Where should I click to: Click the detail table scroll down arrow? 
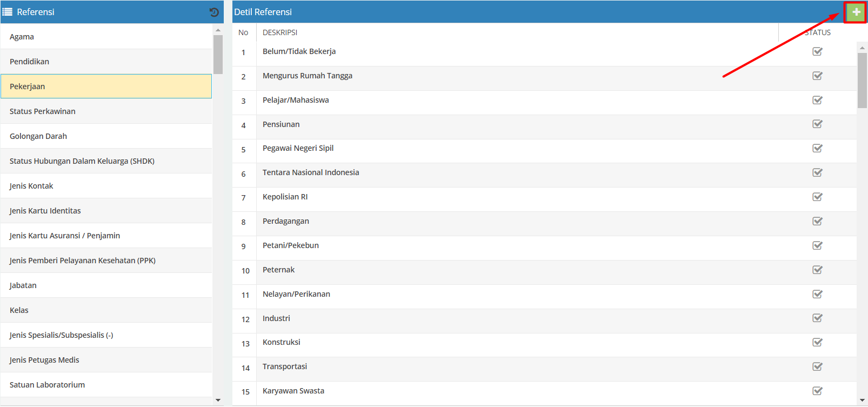tap(862, 400)
